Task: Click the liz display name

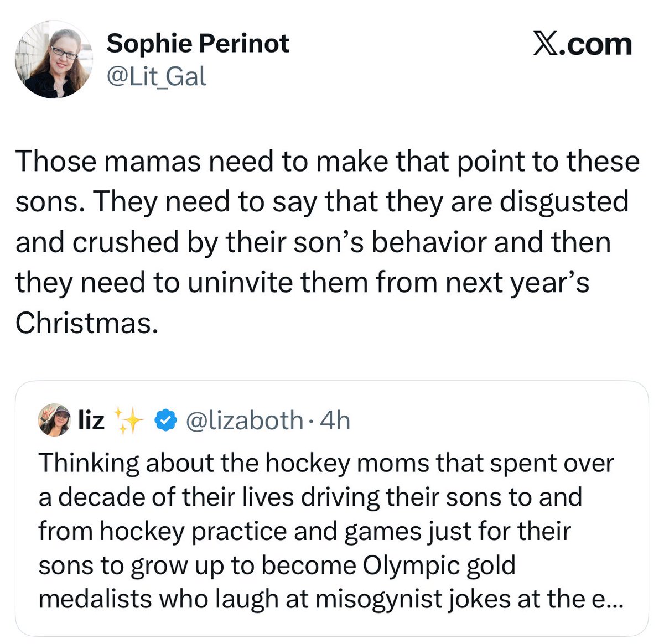Action: tap(91, 420)
